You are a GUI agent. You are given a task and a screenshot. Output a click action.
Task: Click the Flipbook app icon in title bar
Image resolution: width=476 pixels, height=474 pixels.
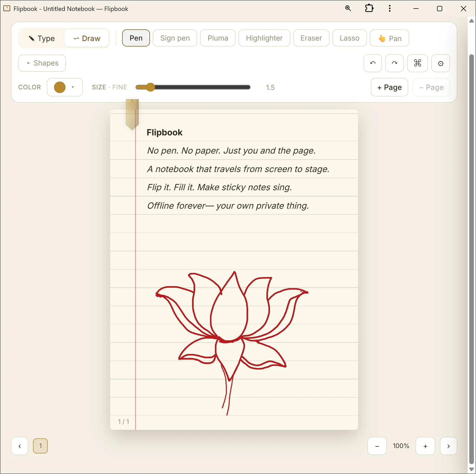[7, 8]
